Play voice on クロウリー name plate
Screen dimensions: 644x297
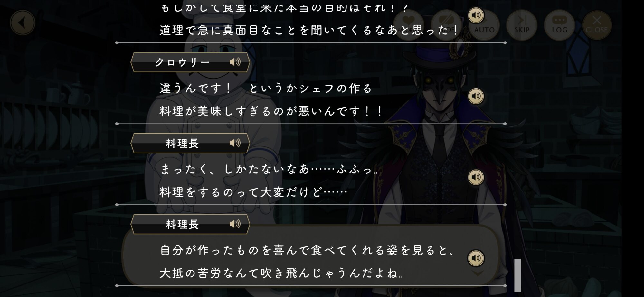pyautogui.click(x=235, y=62)
